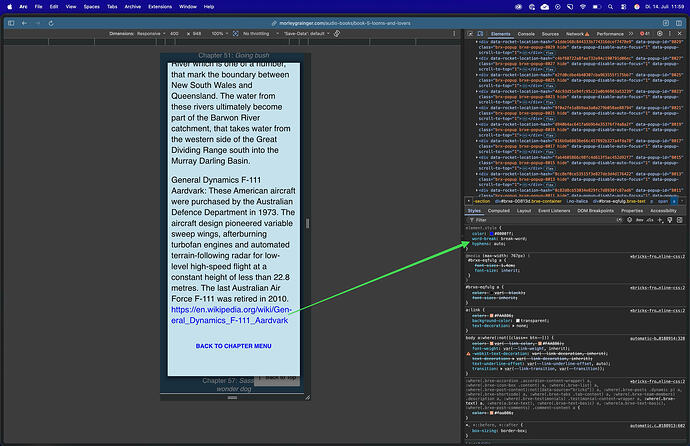Expand the div with data-popup-id 0023
This screenshot has width=690, height=446.
pos(477,91)
